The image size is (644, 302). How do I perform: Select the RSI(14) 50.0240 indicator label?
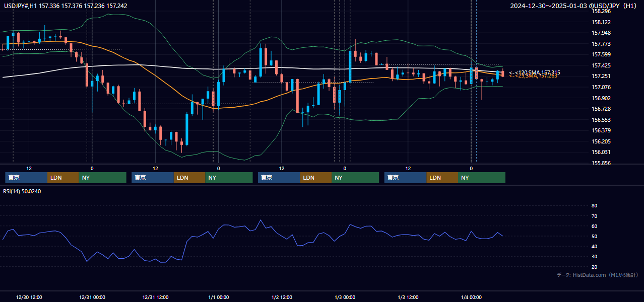tap(22, 191)
